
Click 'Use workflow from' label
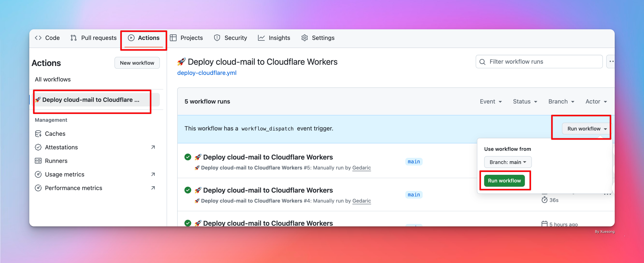click(x=507, y=149)
